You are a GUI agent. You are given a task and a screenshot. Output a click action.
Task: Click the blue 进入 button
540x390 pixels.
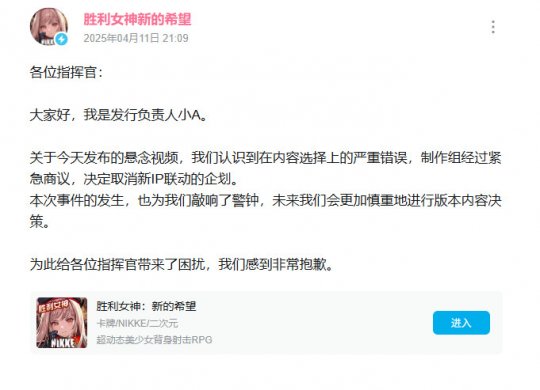(461, 323)
